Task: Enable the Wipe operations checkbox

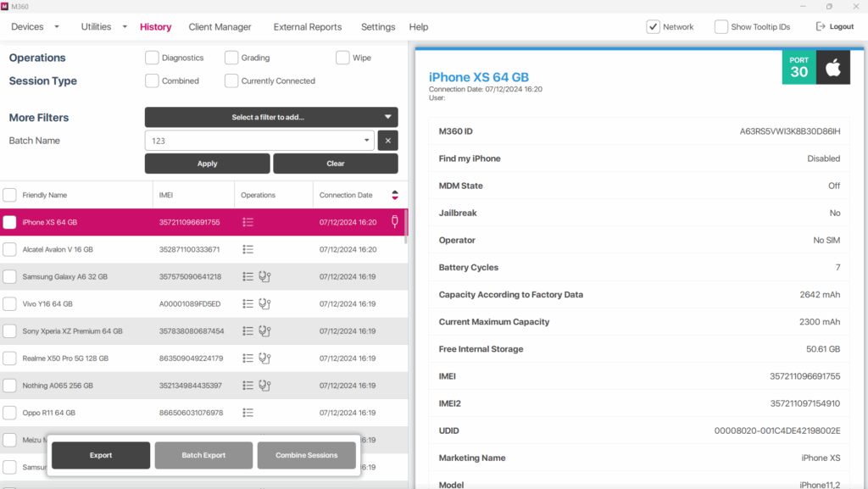Action: tap(342, 58)
